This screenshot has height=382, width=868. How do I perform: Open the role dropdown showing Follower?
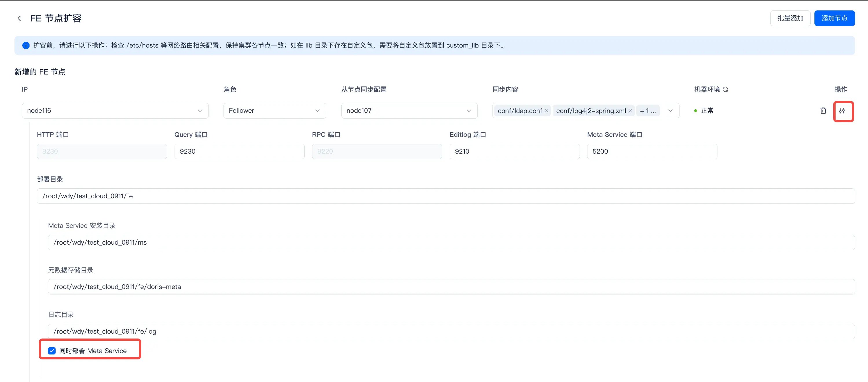click(275, 111)
